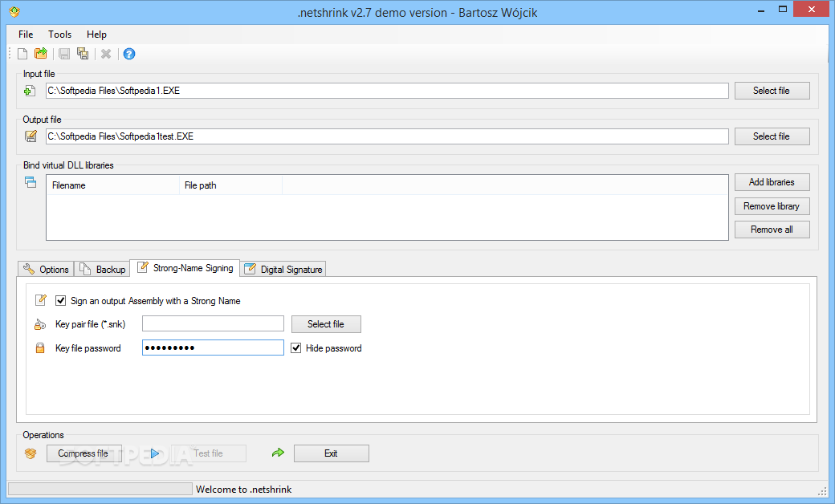835x504 pixels.
Task: Switch to the Digital Signature tab
Action: [283, 270]
